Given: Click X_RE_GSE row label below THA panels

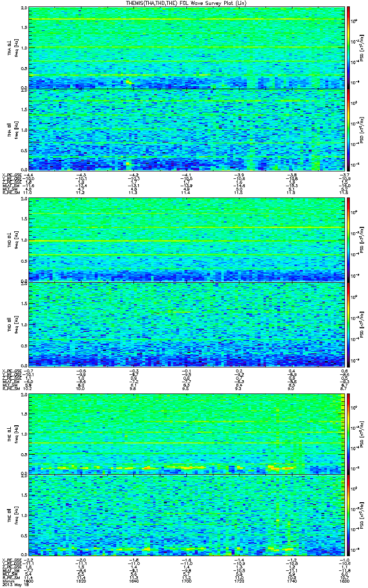Looking at the screenshot, I should tap(11, 174).
